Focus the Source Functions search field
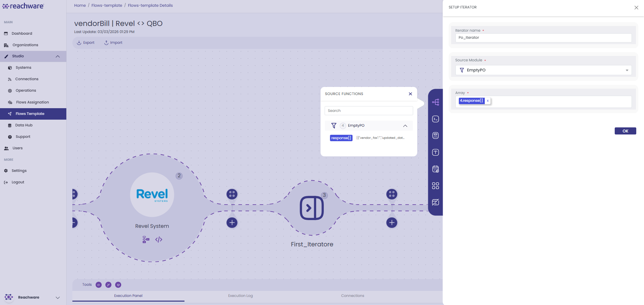644x305 pixels. 369,111
